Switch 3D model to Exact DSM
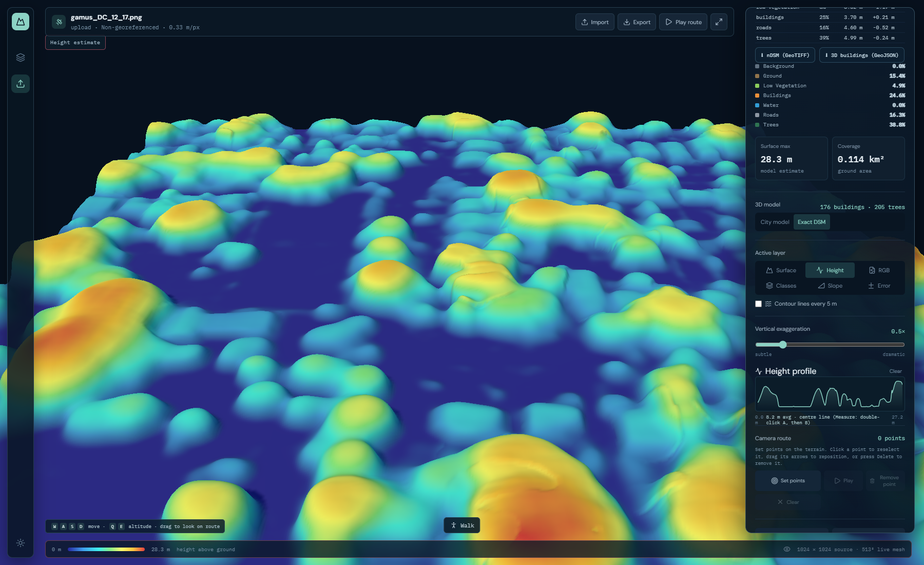Viewport: 924px width, 565px height. point(812,222)
